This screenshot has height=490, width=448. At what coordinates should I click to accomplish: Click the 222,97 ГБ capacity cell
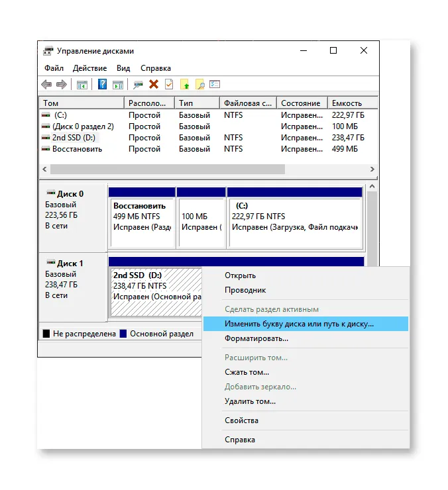(348, 115)
